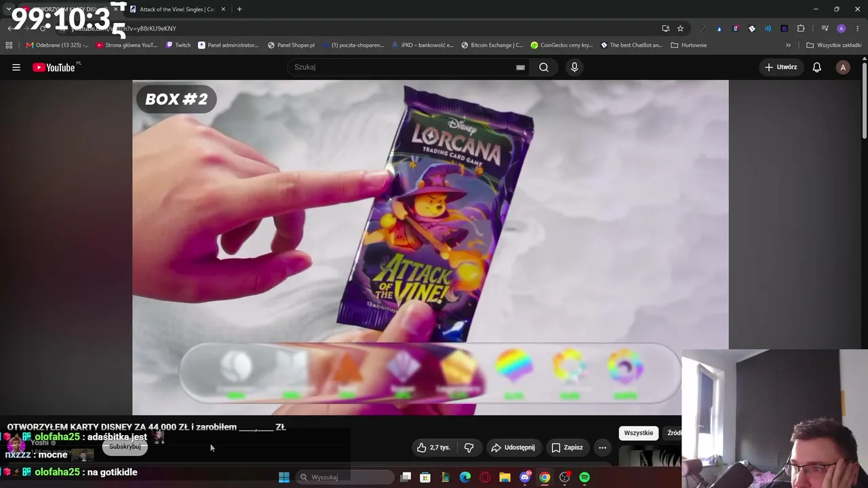Open the Wszystkie zakładki bookmarks folder
This screenshot has height=488, width=868.
point(833,45)
